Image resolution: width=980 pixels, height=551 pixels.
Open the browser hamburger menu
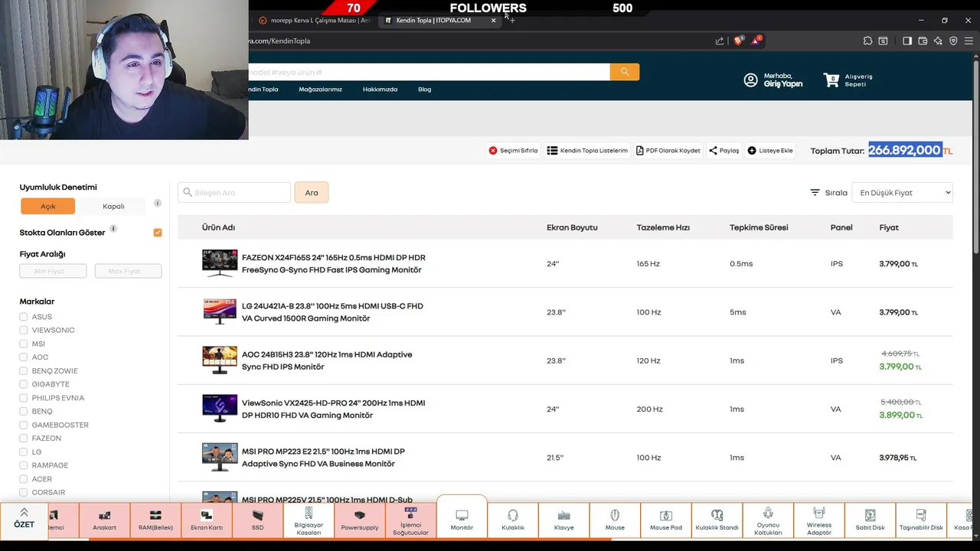(x=969, y=41)
